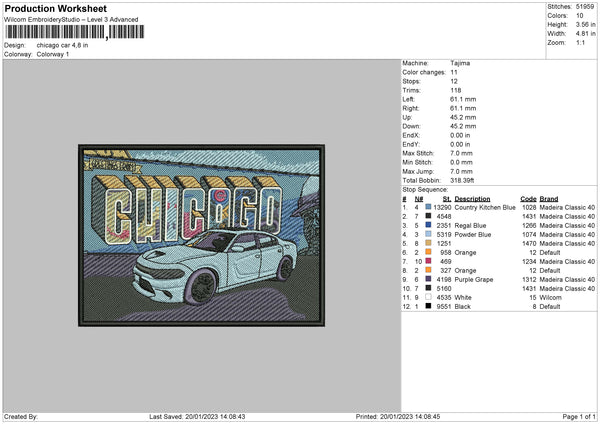Click the Code column header
Image resolution: width=600 pixels, height=424 pixels.
[x=528, y=199]
